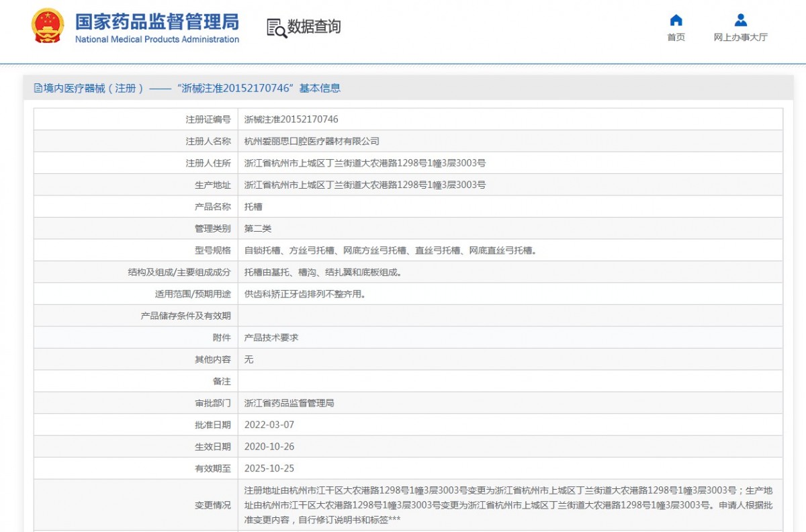Select 托槽由基托、槽沟、结扎翼和底板组成 text

click(323, 272)
